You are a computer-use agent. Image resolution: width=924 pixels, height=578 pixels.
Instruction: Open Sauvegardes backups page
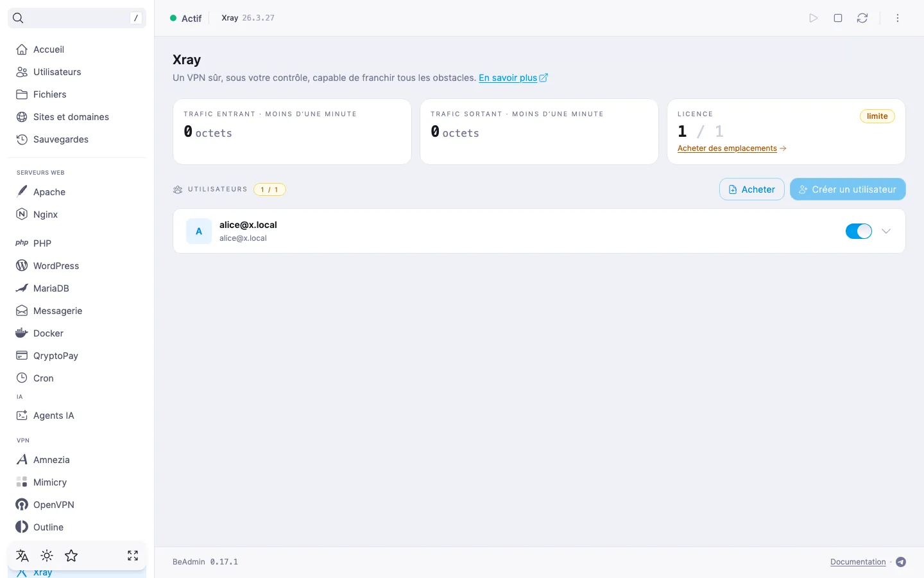77,139
